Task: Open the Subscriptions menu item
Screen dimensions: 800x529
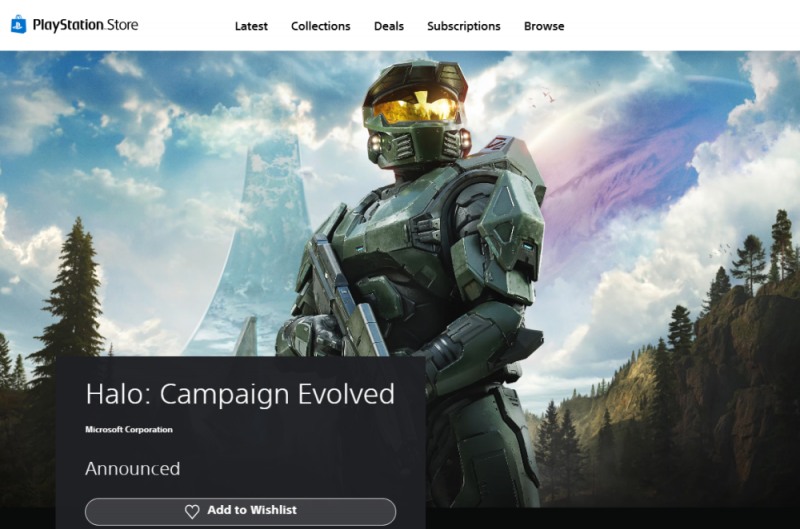Action: tap(463, 26)
